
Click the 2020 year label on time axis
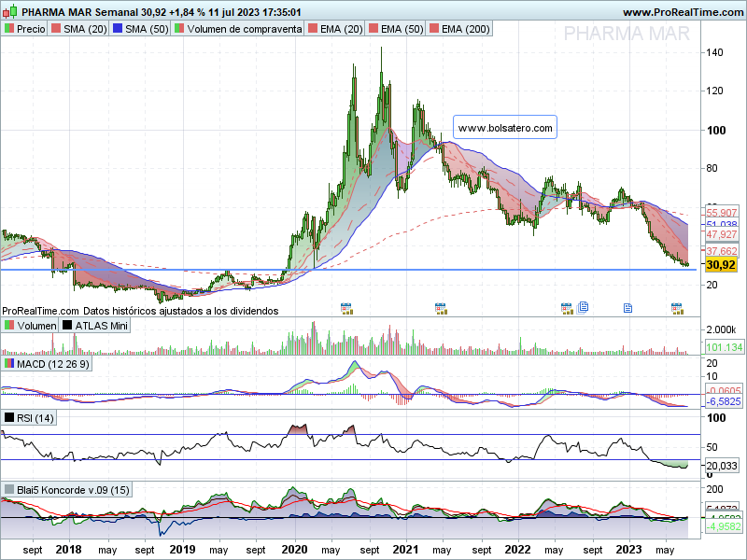point(294,550)
